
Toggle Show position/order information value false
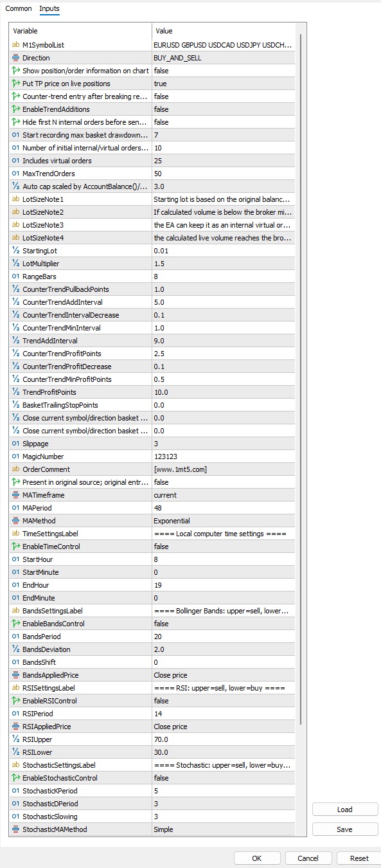point(223,71)
